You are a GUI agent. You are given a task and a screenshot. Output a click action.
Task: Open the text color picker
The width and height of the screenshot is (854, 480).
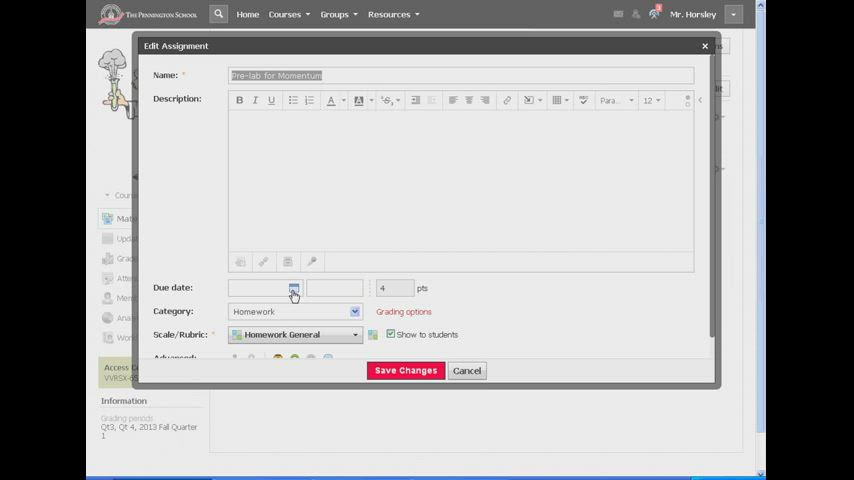(x=333, y=100)
